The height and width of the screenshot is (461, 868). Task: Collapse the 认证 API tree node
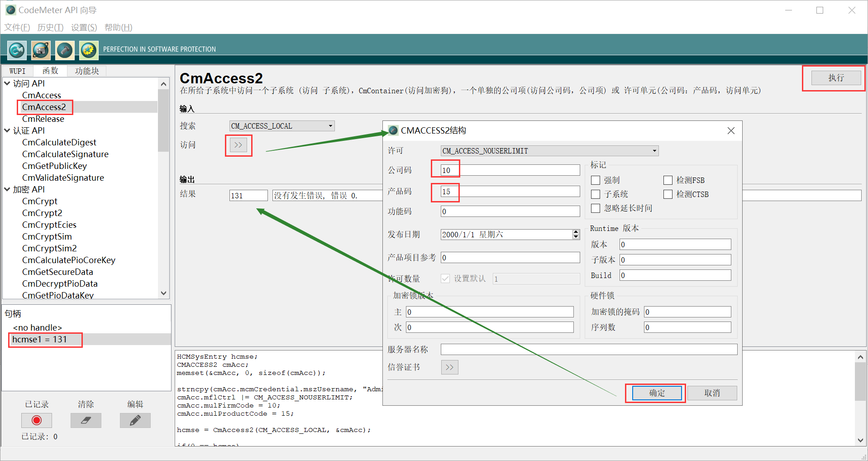point(7,130)
